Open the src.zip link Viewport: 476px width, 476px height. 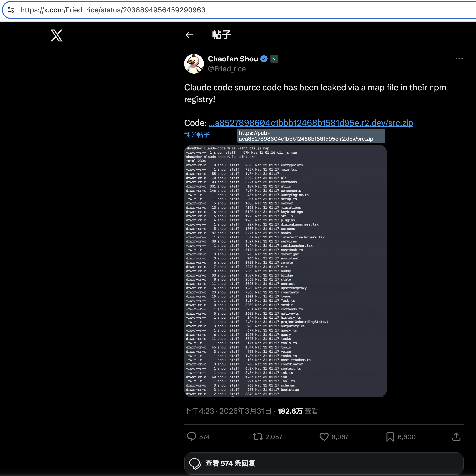pyautogui.click(x=311, y=123)
